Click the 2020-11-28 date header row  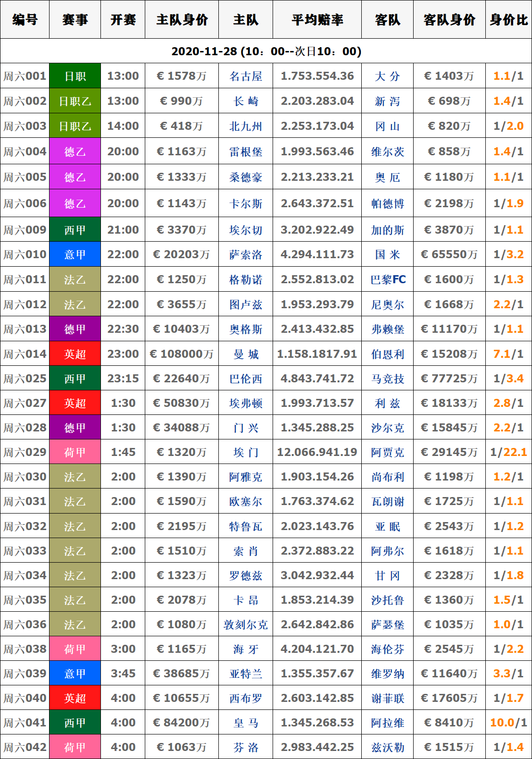(266, 51)
